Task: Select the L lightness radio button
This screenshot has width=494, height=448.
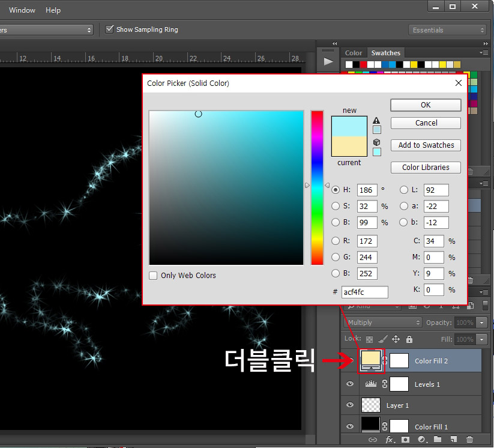Action: [404, 190]
